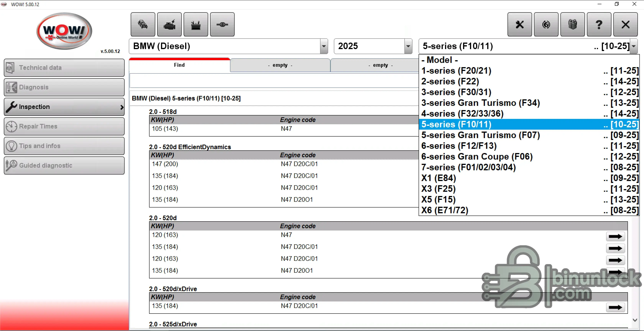The height and width of the screenshot is (331, 644).
Task: Open the Repair Times section
Action: coord(64,126)
